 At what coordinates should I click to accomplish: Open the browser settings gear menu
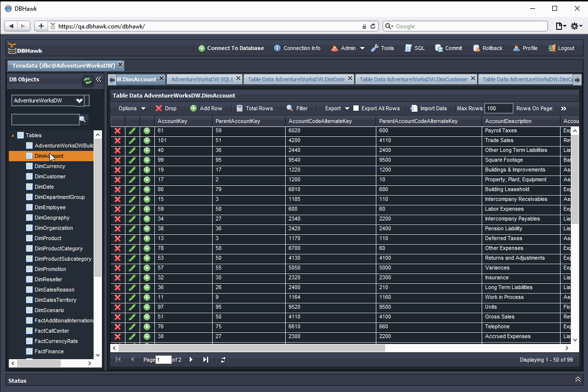tap(576, 26)
